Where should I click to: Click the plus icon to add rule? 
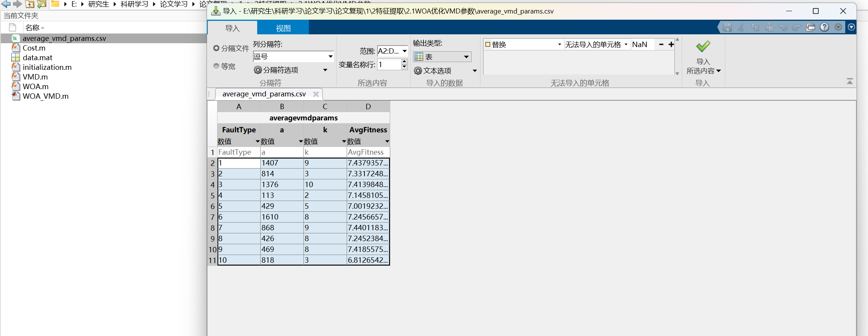[671, 44]
